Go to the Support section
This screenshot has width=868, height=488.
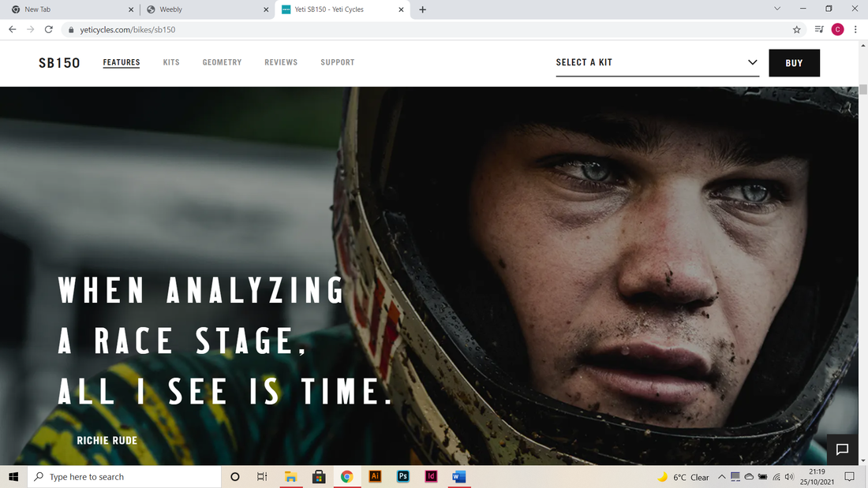point(337,62)
